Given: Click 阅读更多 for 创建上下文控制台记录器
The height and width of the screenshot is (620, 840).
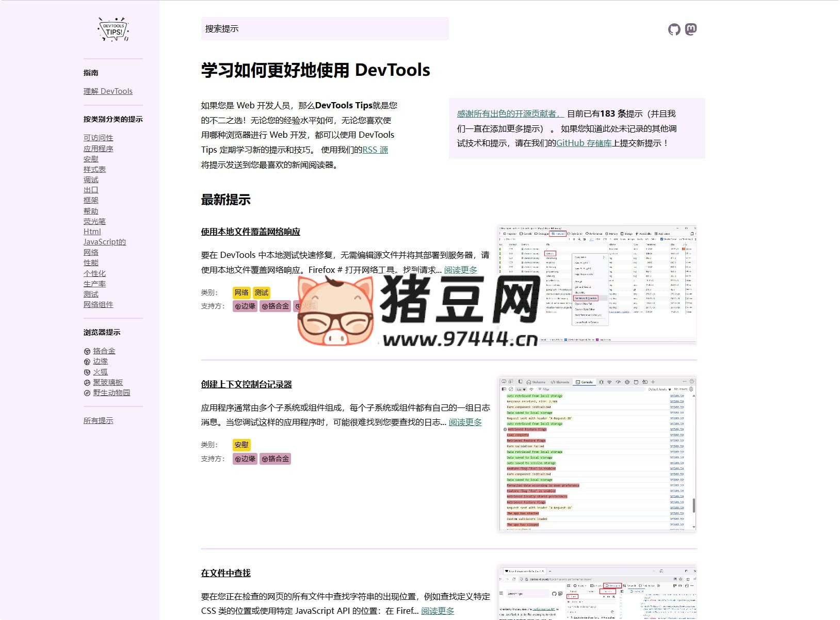Looking at the screenshot, I should (465, 422).
